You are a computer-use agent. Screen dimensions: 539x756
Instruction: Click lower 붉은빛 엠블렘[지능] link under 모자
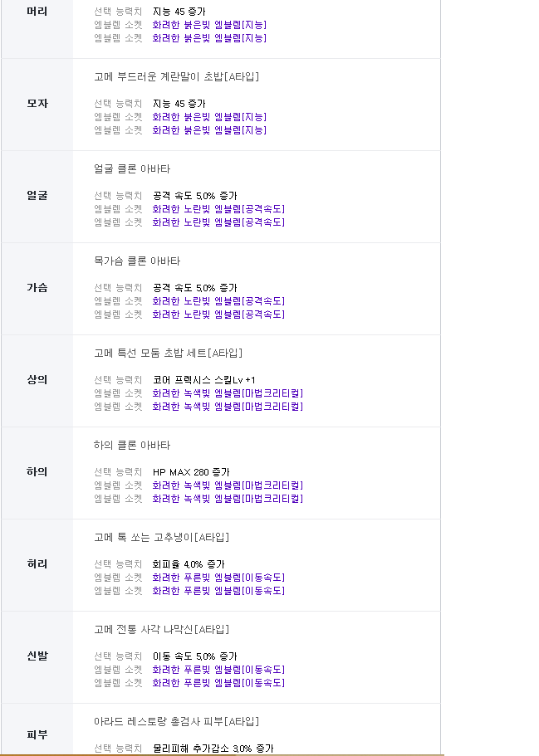coord(209,129)
